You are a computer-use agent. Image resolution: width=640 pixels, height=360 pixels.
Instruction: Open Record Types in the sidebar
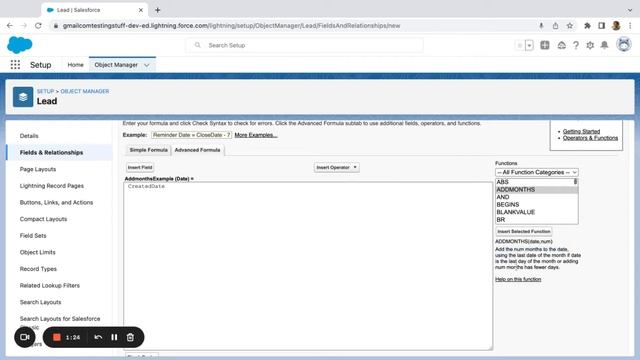(x=38, y=269)
